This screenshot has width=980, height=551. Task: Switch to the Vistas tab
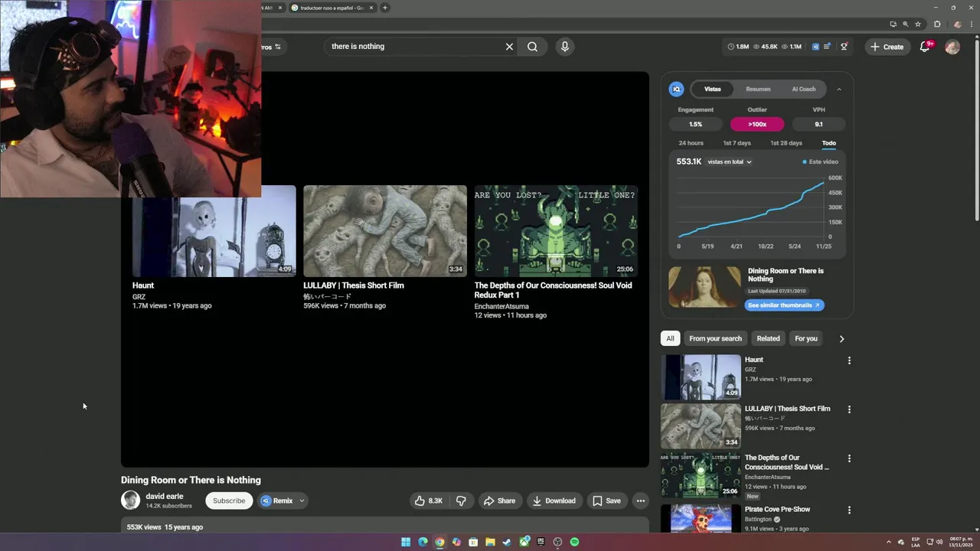tap(713, 90)
